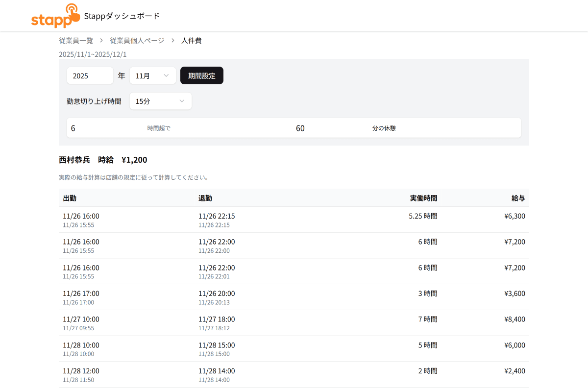Click the 退勤 column header
The height and width of the screenshot is (392, 588).
(205, 198)
